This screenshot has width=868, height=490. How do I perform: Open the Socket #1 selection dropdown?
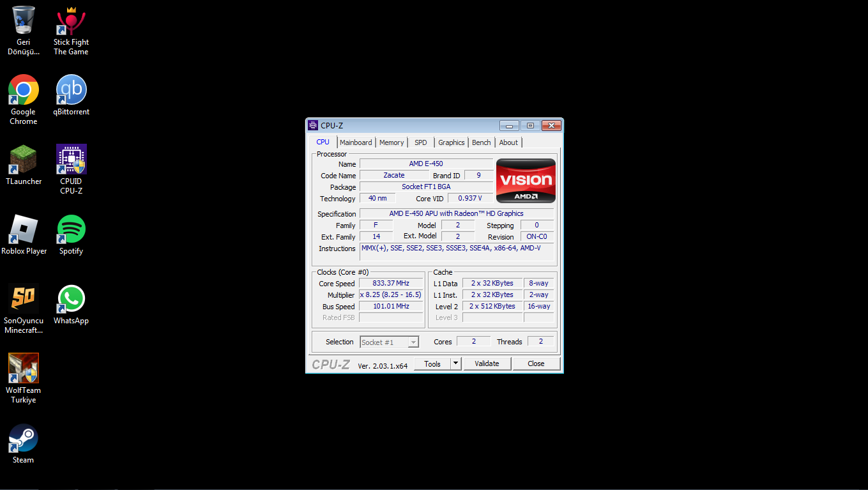point(390,342)
